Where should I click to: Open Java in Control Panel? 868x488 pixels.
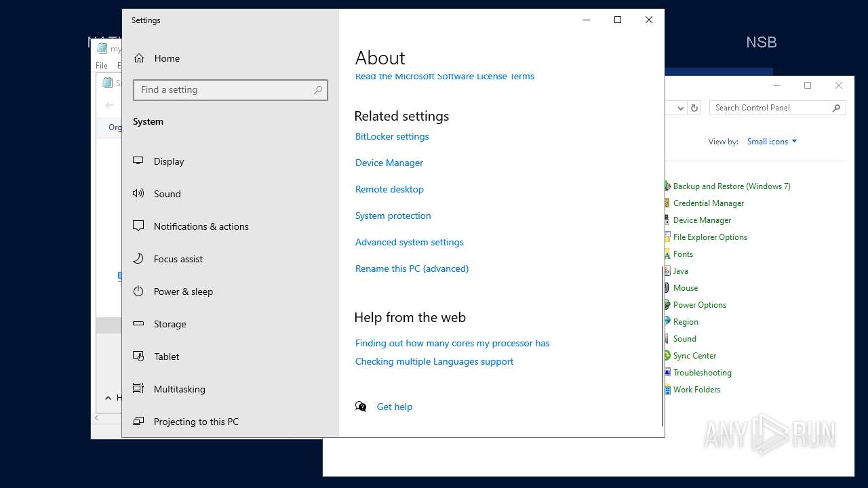pos(680,271)
